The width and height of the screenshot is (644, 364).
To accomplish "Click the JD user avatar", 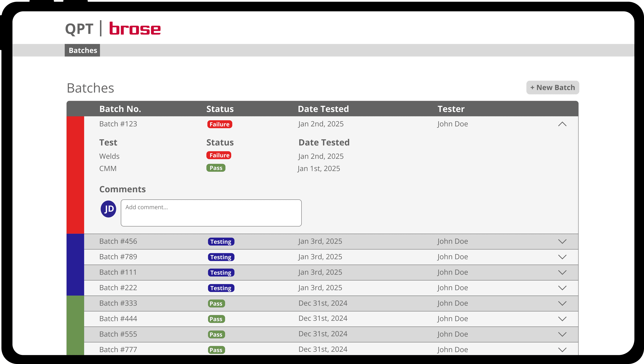I will click(x=108, y=209).
